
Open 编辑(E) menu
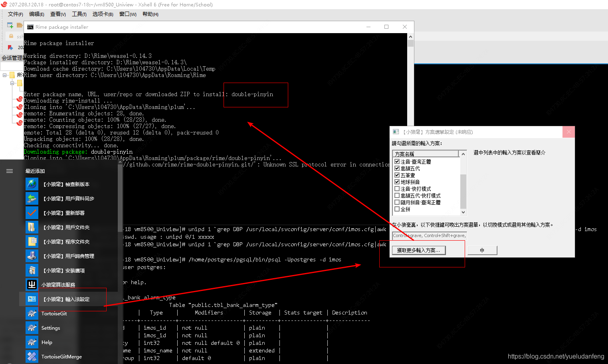pos(37,14)
